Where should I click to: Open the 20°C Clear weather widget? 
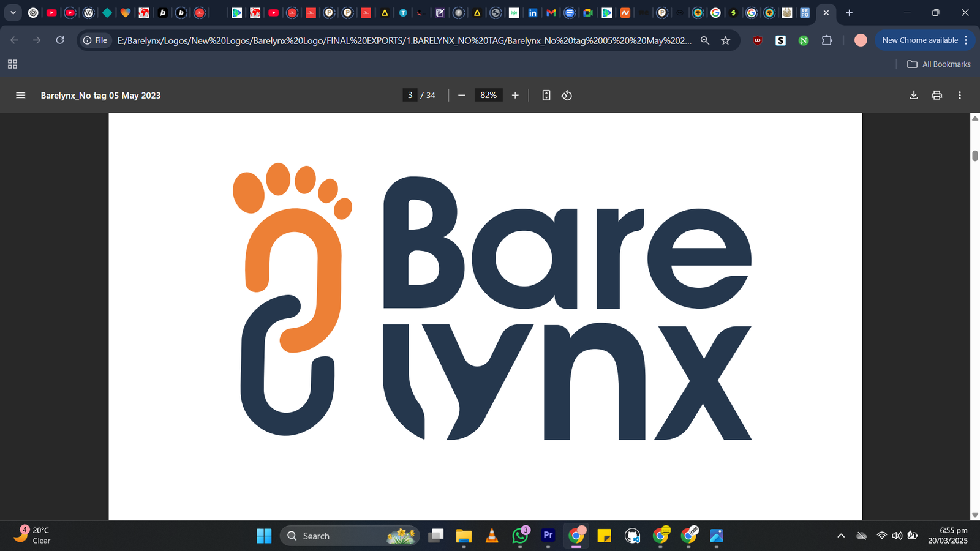coord(32,535)
